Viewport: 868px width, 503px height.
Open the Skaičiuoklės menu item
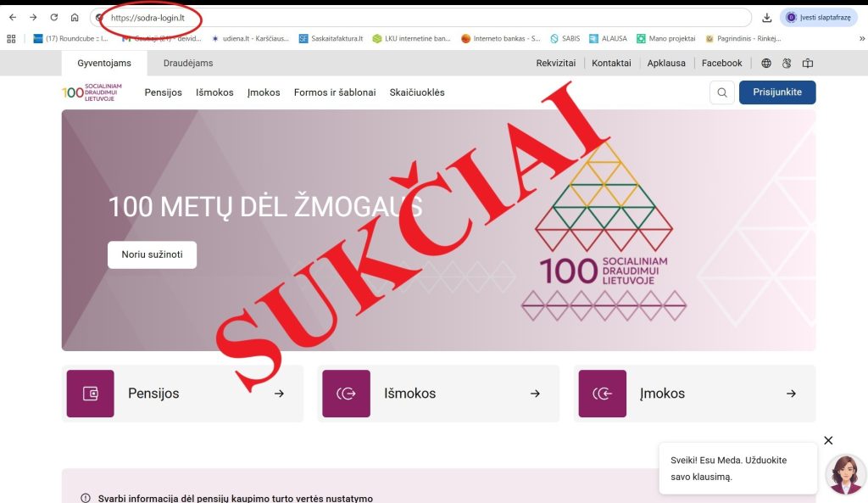[417, 92]
